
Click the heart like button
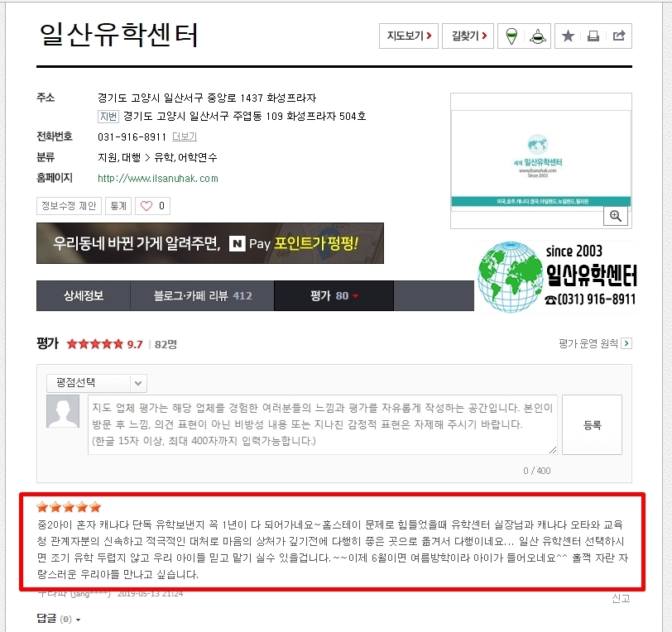tap(152, 206)
